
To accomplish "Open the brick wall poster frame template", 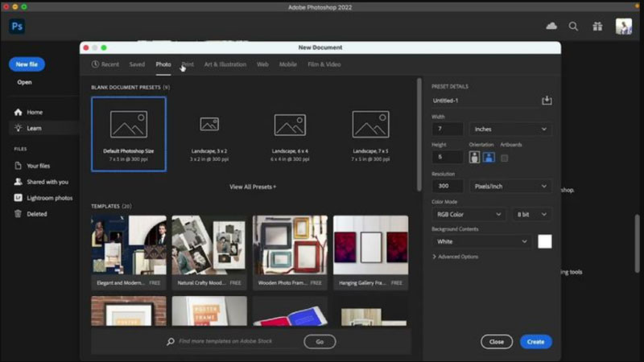I will tap(129, 311).
